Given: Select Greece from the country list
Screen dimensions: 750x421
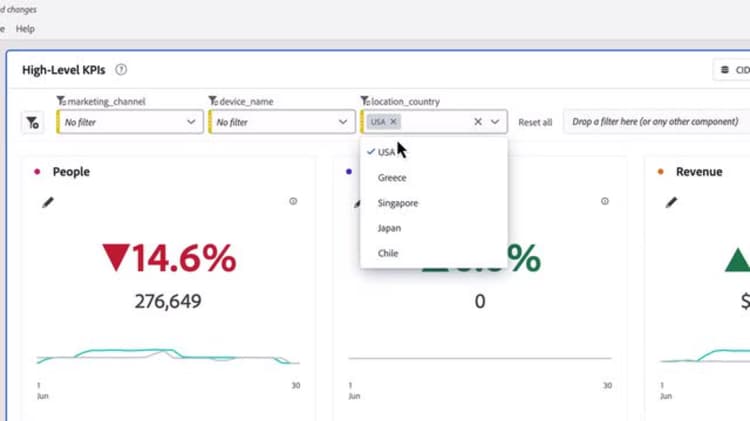Looking at the screenshot, I should [434, 177].
